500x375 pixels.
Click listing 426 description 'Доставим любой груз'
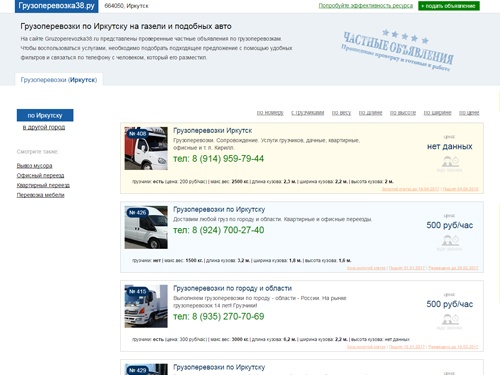[x=272, y=220]
